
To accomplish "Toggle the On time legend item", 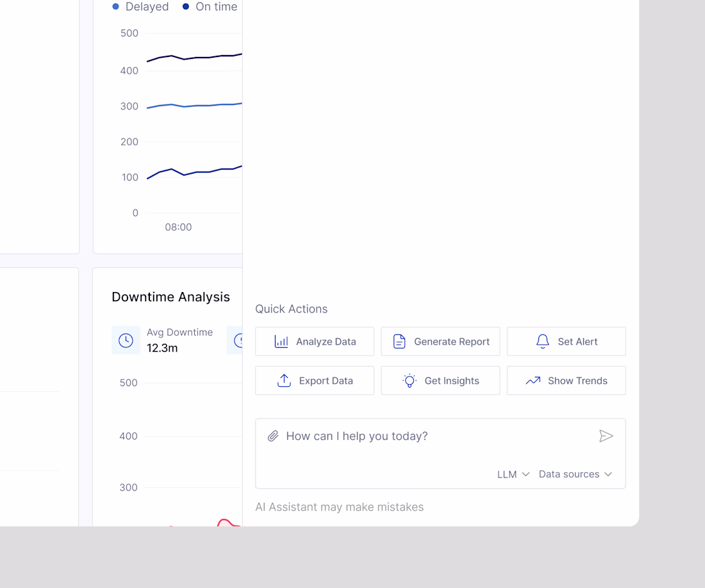I will 210,7.
